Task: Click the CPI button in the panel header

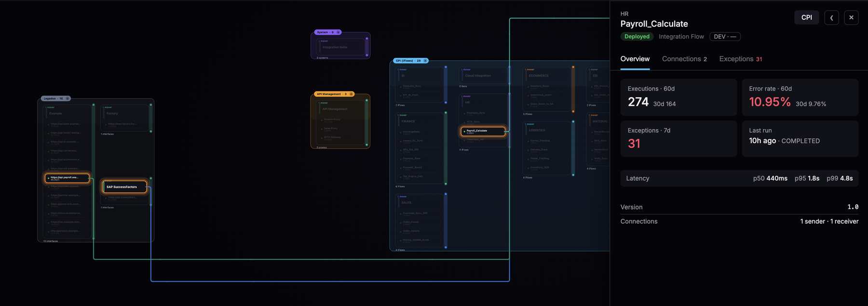Action: [807, 17]
